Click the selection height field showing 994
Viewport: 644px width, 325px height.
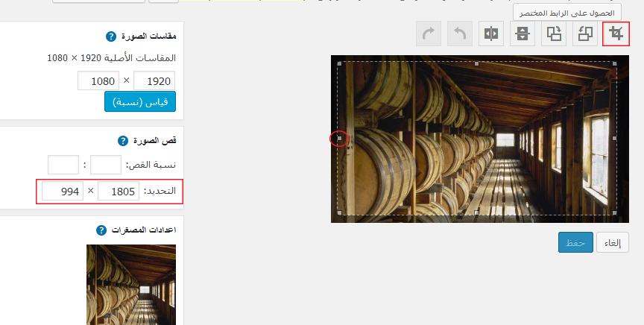click(x=62, y=192)
